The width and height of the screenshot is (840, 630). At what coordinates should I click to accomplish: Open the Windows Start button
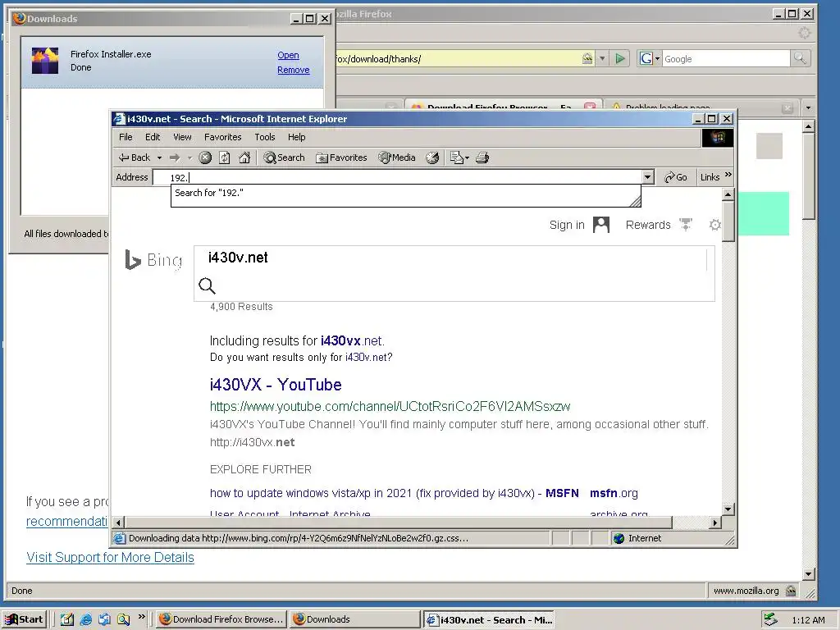click(25, 619)
